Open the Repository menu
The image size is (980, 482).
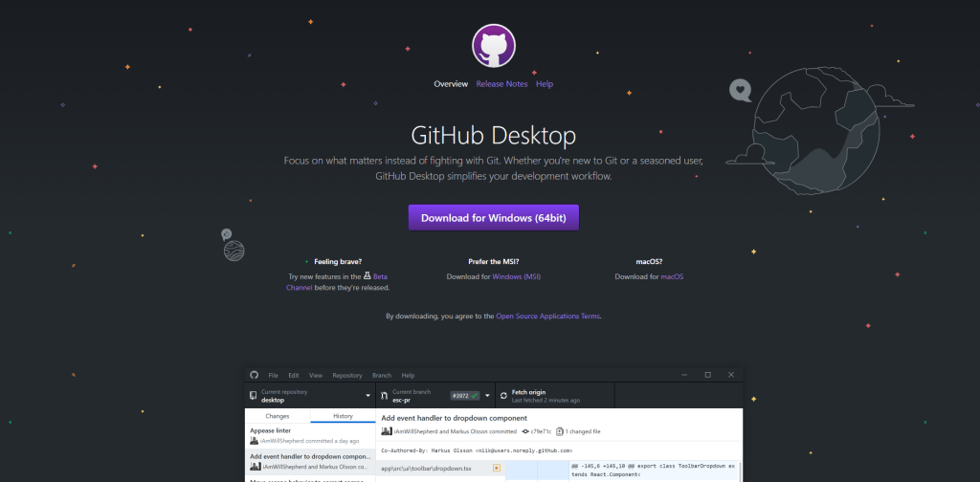click(347, 375)
